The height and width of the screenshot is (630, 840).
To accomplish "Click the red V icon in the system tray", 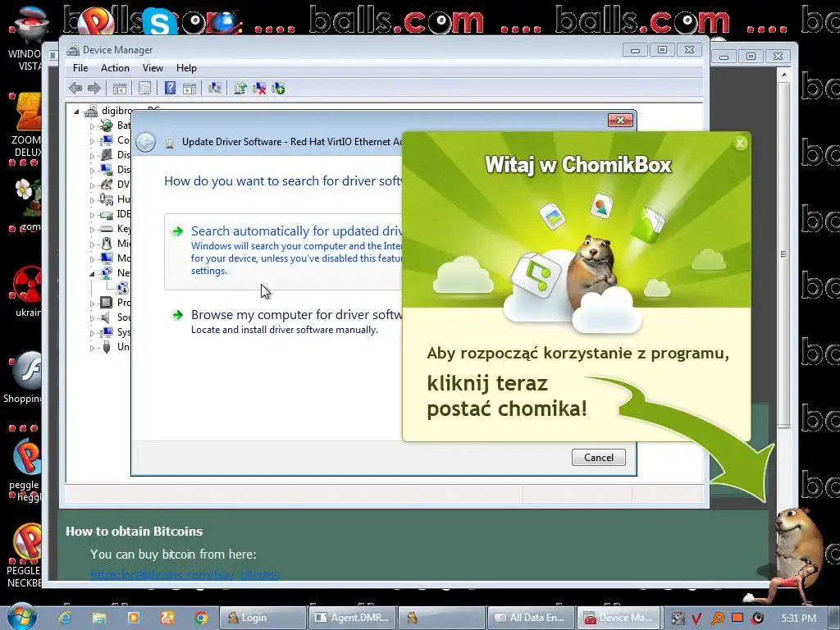I will point(696,619).
